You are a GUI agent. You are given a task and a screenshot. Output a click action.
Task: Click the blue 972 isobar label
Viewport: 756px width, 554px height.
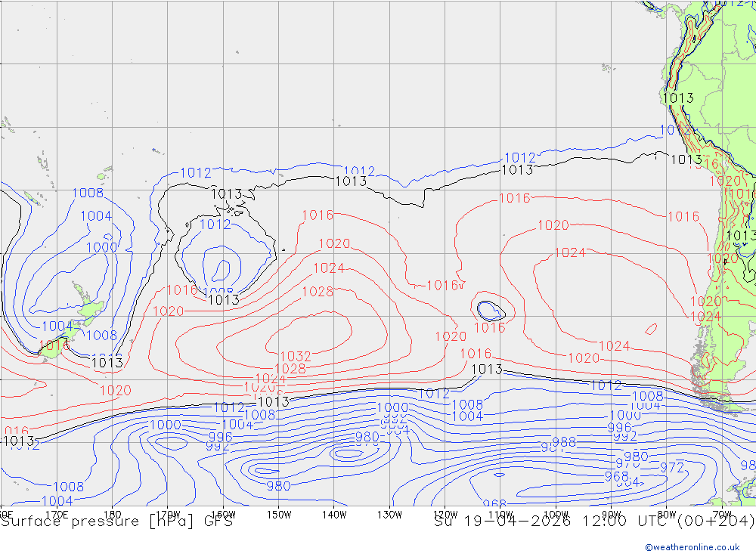(x=672, y=467)
